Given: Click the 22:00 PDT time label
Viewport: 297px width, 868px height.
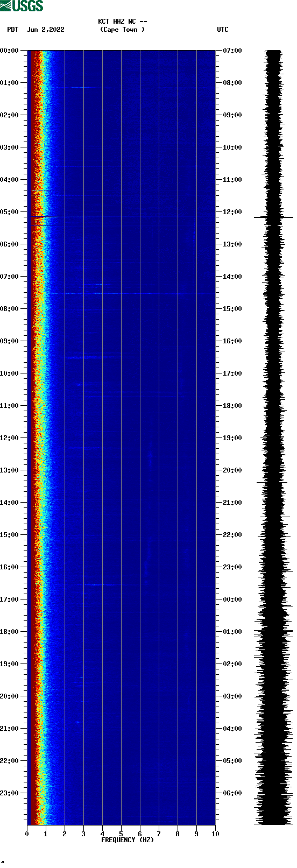Looking at the screenshot, I should click(9, 761).
